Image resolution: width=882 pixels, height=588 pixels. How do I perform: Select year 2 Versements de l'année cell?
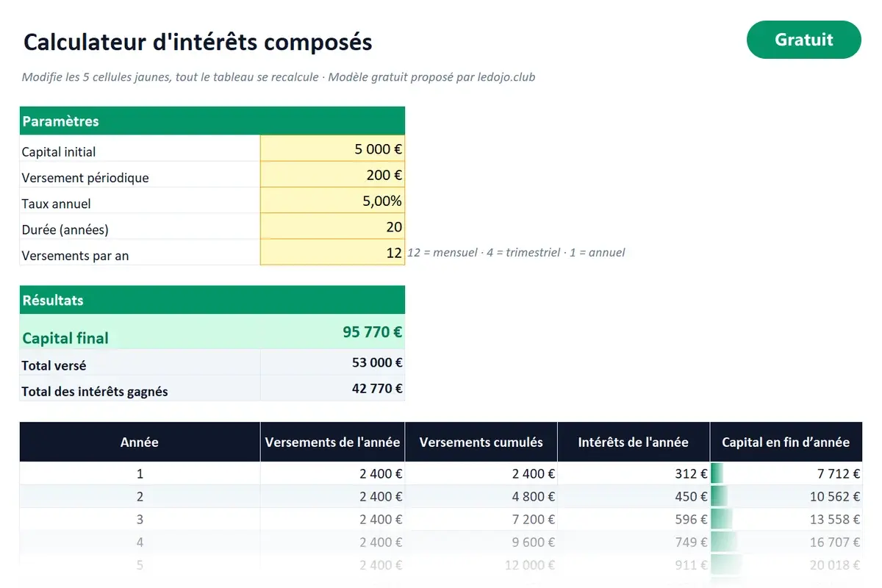[332, 496]
